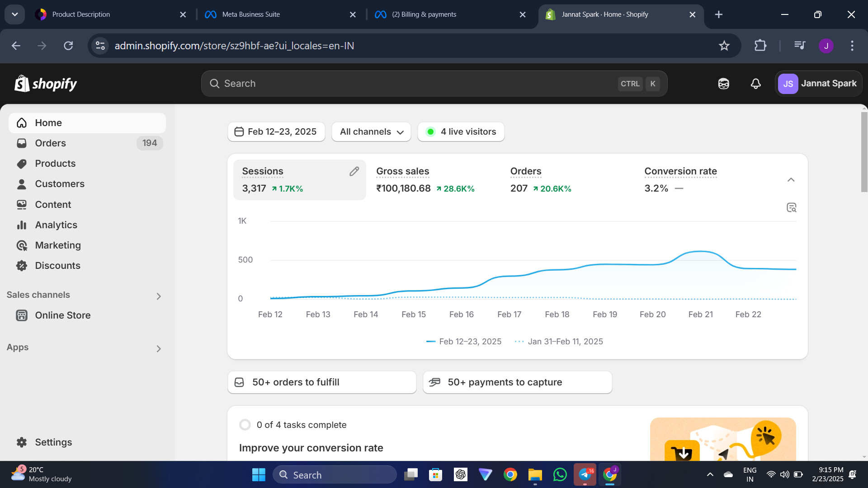Open Content in the sidebar
Viewport: 868px width, 488px height.
click(87, 205)
